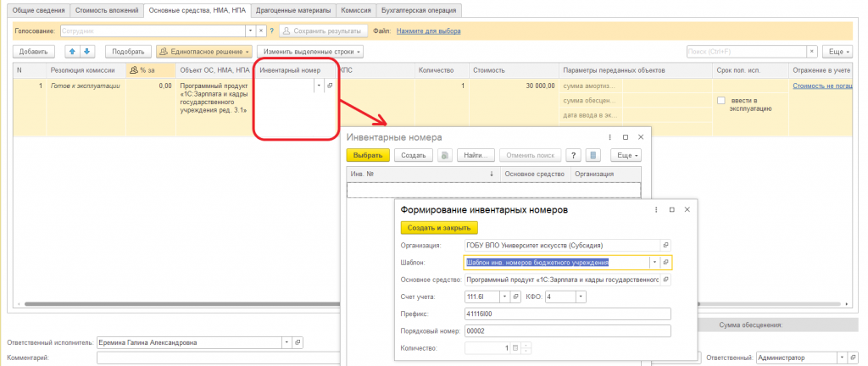This screenshot has height=366, width=868.
Task: Open the Еще menu in the main toolbar
Action: point(837,52)
